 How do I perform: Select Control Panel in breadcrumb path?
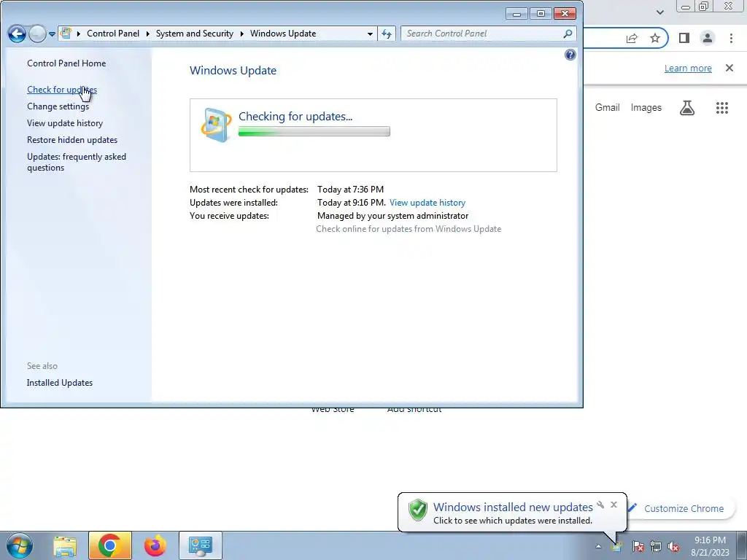113,34
